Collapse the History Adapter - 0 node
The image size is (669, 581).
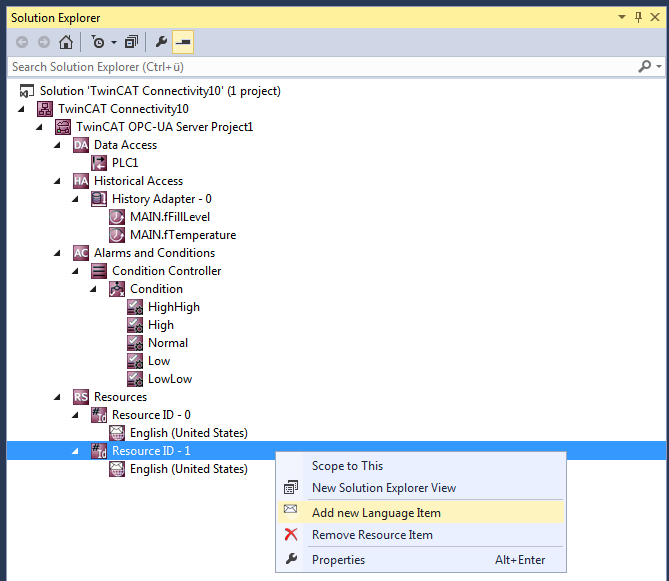point(75,199)
